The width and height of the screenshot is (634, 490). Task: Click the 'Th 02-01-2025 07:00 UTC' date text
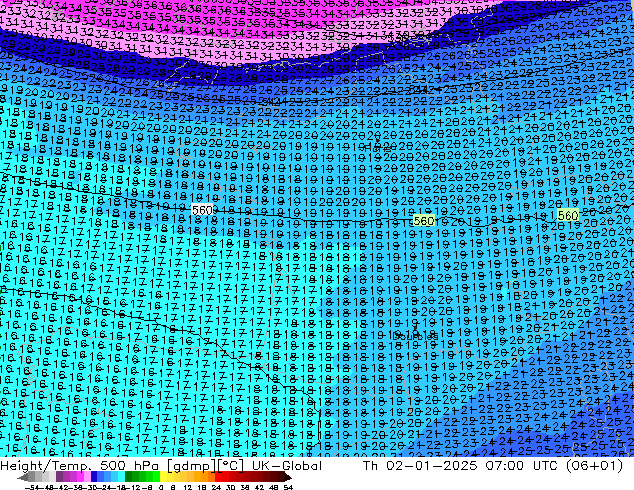(x=458, y=466)
